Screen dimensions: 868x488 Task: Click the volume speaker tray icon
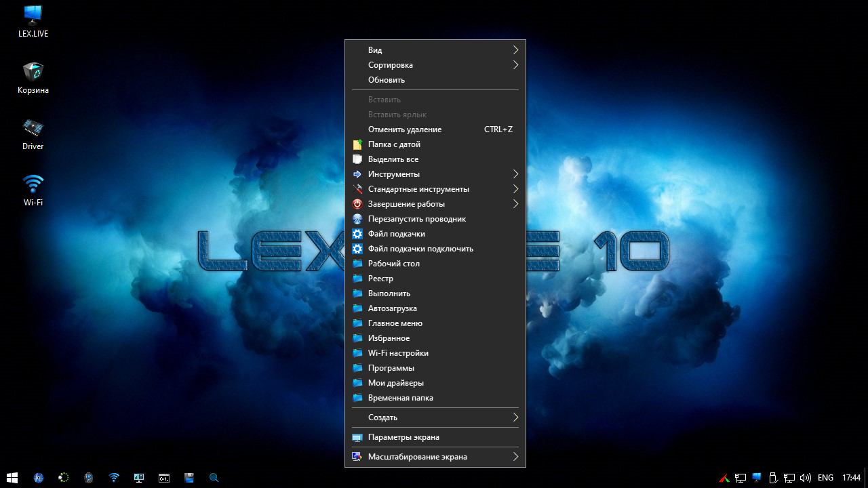pos(806,478)
